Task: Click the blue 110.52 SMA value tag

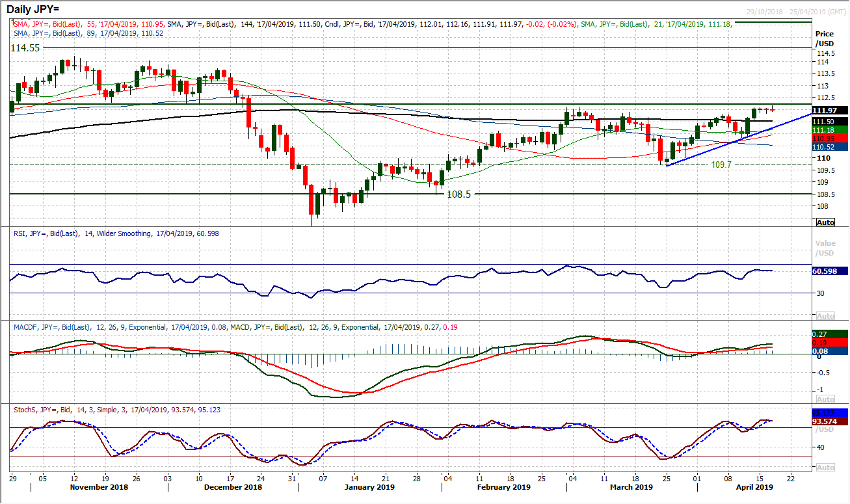Action: coord(831,147)
